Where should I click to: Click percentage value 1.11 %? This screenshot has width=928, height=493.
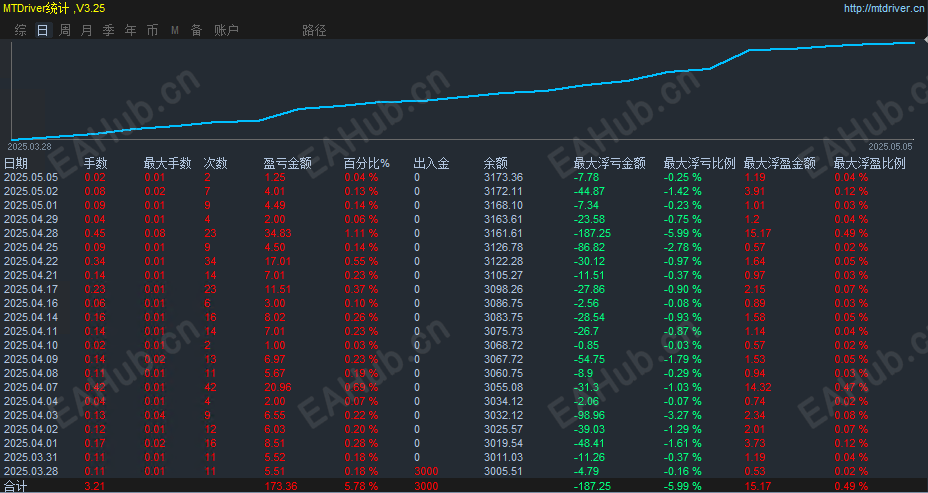click(x=361, y=233)
